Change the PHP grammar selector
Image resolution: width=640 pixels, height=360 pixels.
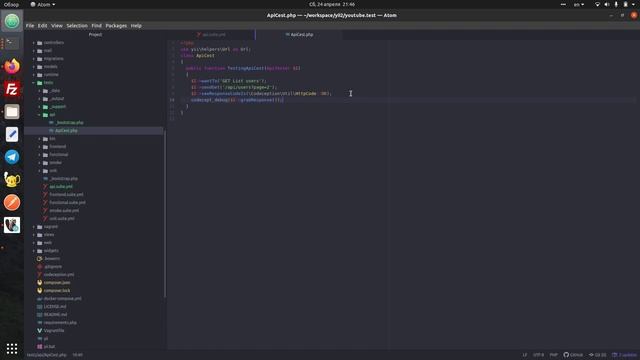[x=553, y=355]
